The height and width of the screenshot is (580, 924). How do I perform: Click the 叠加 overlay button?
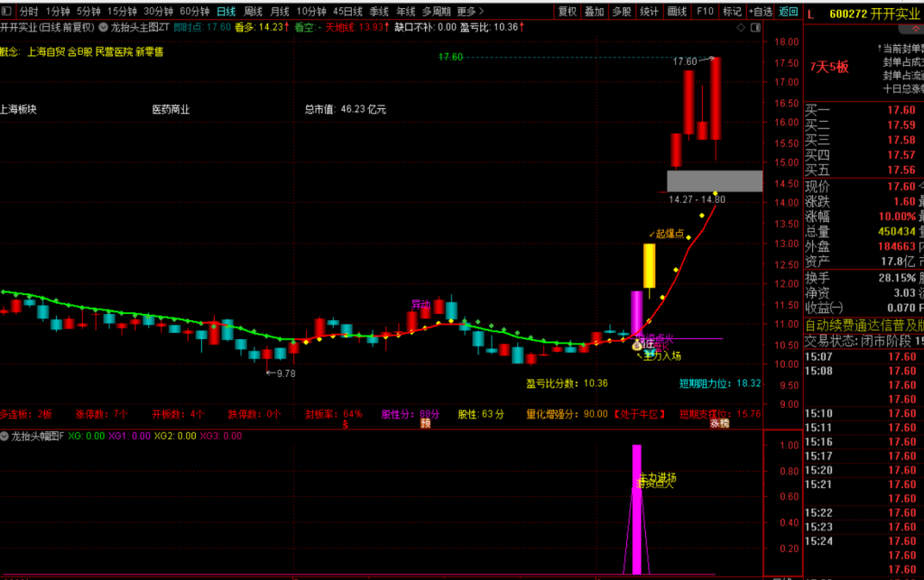point(594,11)
